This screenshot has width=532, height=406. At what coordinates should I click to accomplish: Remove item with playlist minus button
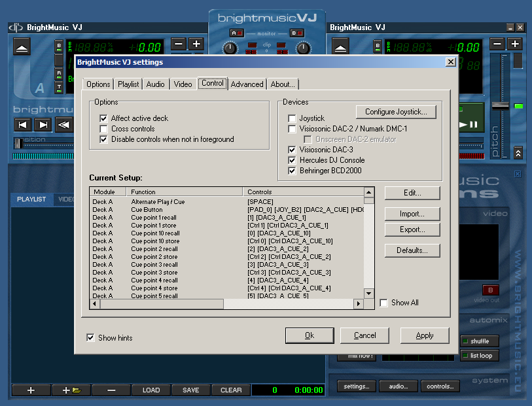111,390
